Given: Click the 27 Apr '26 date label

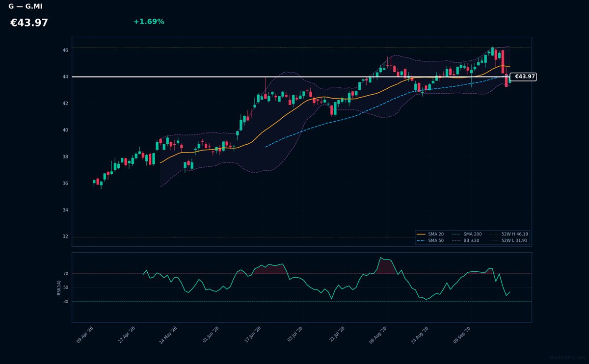Looking at the screenshot, I should coord(126,335).
